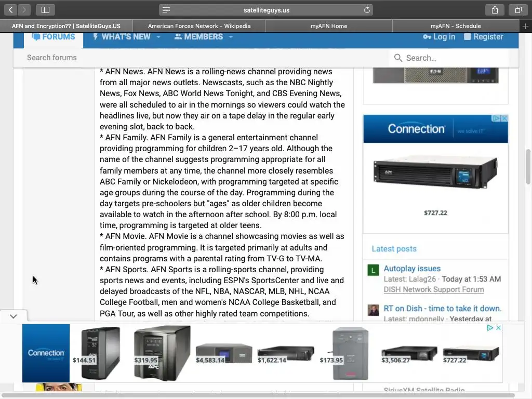Viewport: 532px width, 399px height.
Task: Click Connection logo in sidebar ad
Action: tap(416, 129)
